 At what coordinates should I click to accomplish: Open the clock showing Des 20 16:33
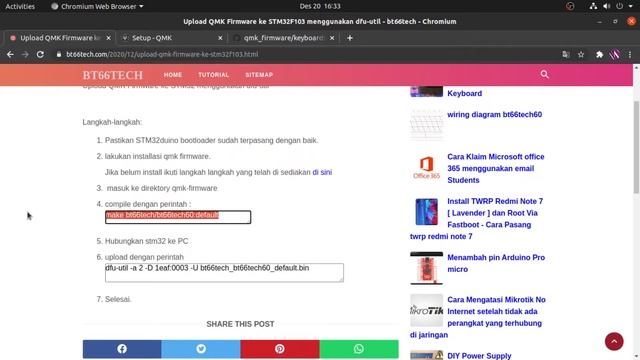[x=320, y=6]
